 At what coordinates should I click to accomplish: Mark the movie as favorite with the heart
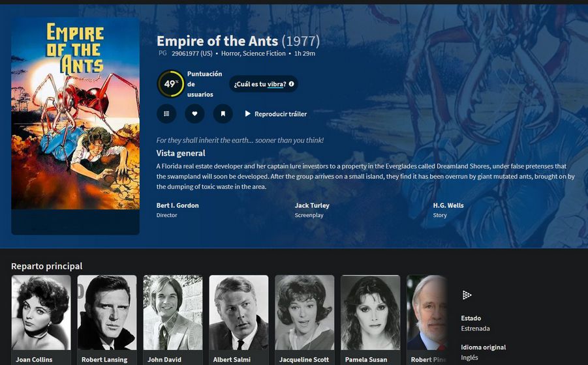194,113
